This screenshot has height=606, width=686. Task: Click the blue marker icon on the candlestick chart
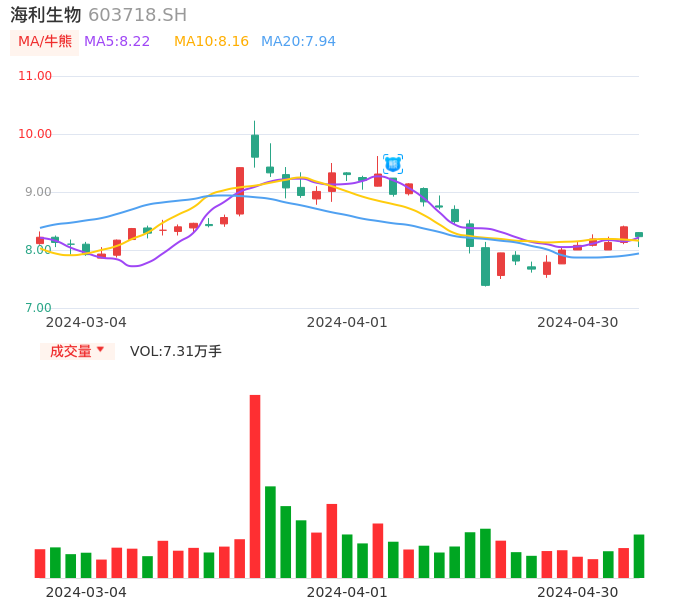[x=393, y=163]
